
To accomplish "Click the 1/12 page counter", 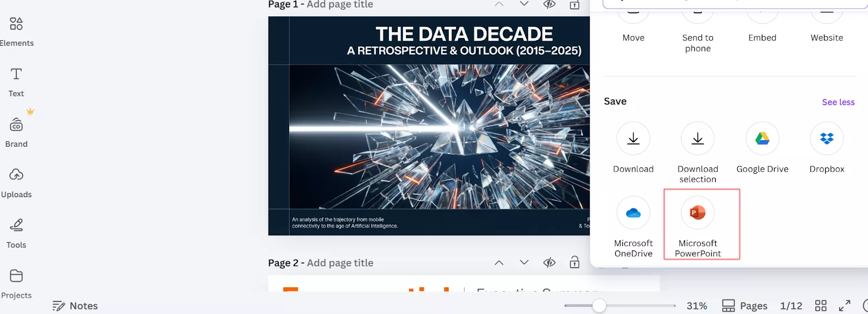I will tap(791, 306).
